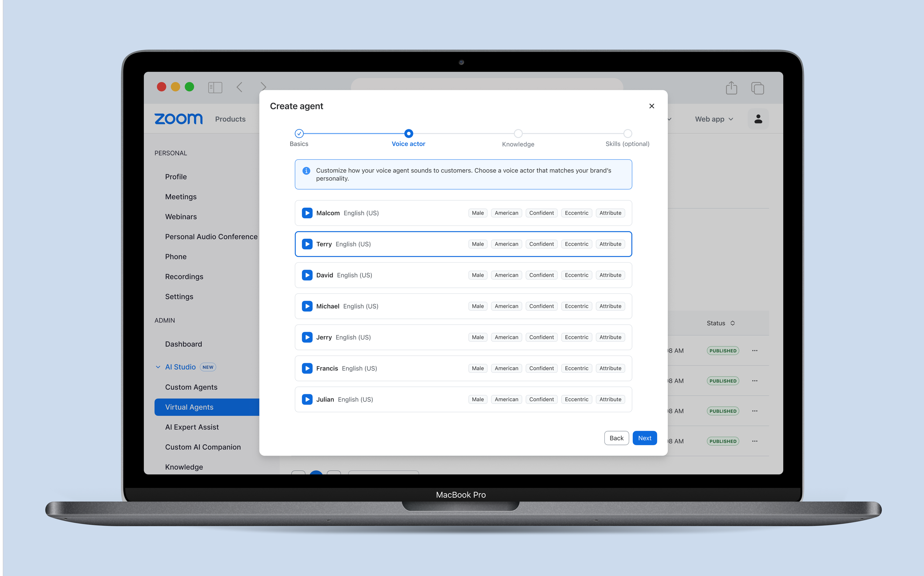924x576 pixels.
Task: Click the Back button
Action: pos(616,438)
